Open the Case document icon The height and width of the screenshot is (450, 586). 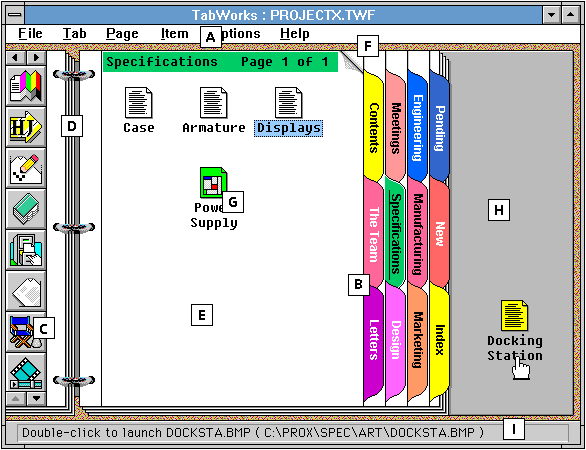click(x=139, y=102)
